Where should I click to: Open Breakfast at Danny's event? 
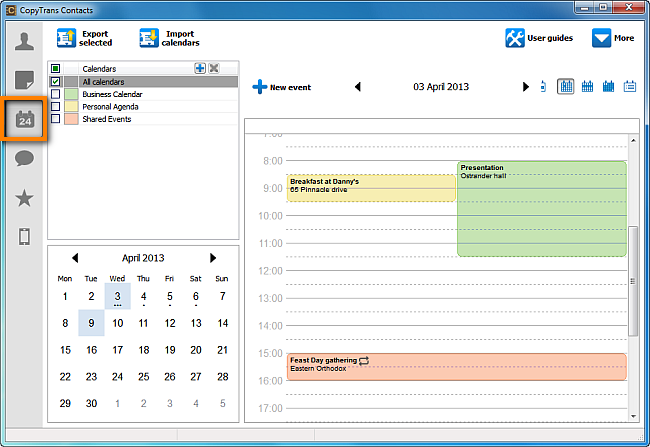pyautogui.click(x=371, y=188)
